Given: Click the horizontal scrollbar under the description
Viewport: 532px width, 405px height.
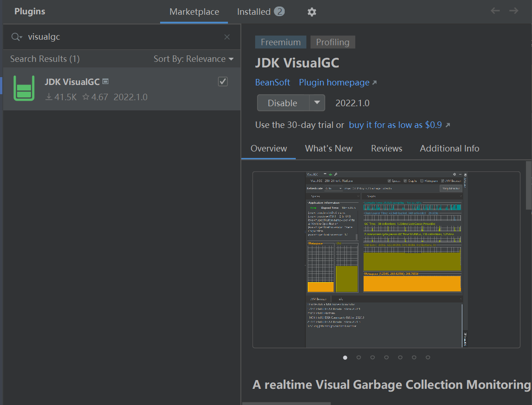Looking at the screenshot, I should (287, 403).
